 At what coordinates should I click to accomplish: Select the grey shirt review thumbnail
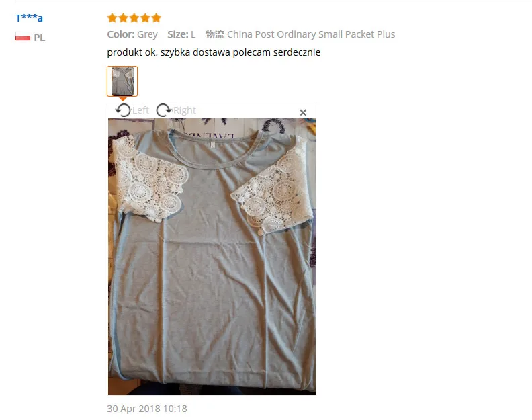122,81
